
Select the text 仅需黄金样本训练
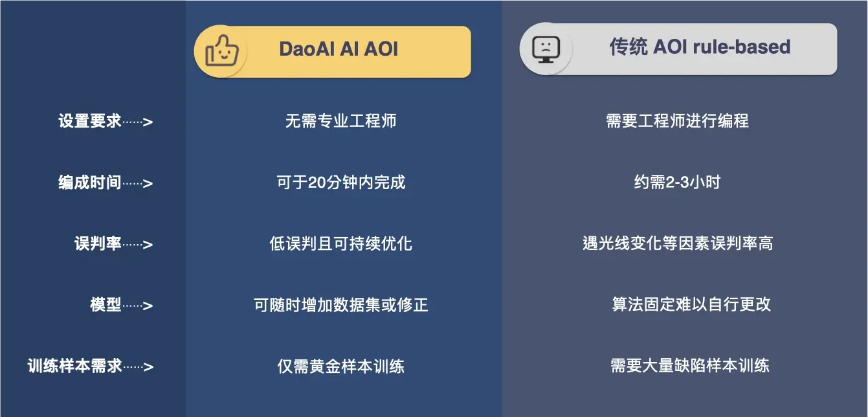point(341,366)
